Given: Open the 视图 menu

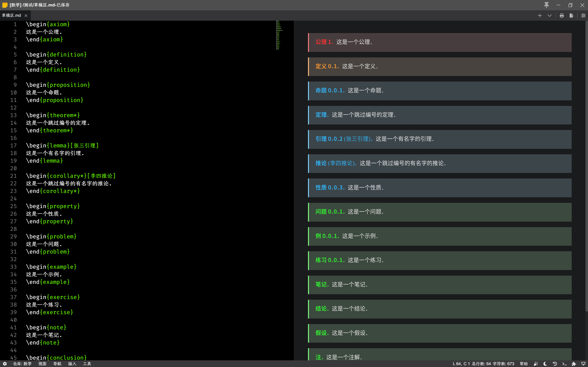Looking at the screenshot, I should [x=42, y=364].
